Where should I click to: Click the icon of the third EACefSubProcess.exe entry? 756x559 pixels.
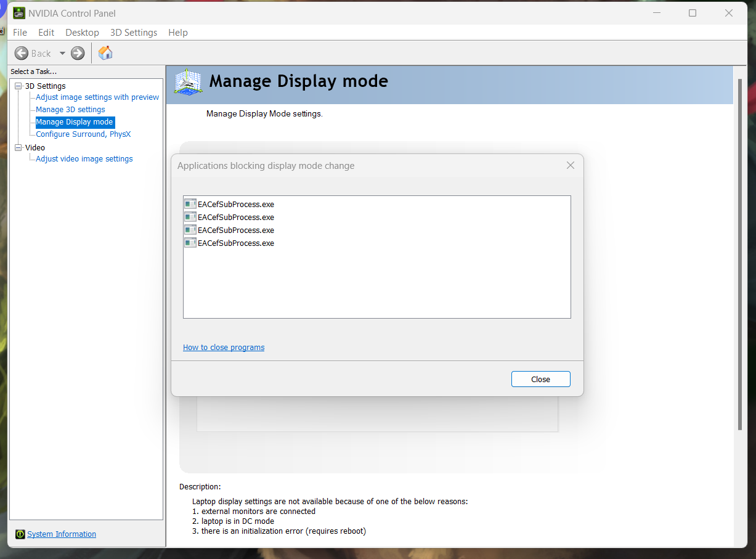pyautogui.click(x=190, y=230)
